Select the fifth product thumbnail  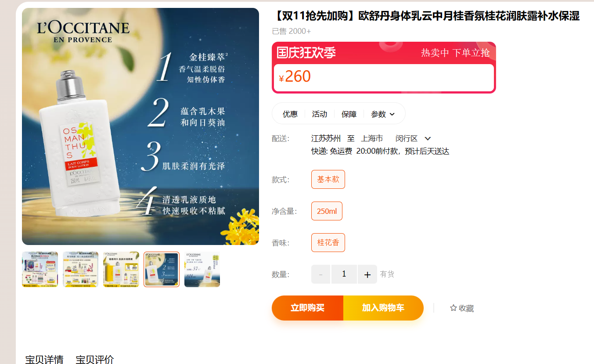tap(202, 269)
